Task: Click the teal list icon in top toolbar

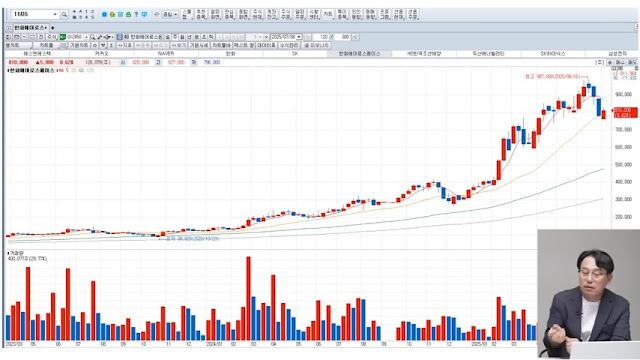Action: [x=120, y=14]
